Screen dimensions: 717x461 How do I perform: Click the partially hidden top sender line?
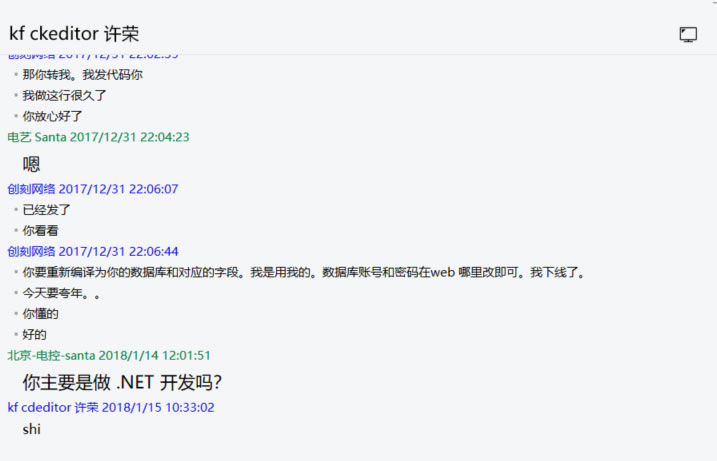[93, 57]
